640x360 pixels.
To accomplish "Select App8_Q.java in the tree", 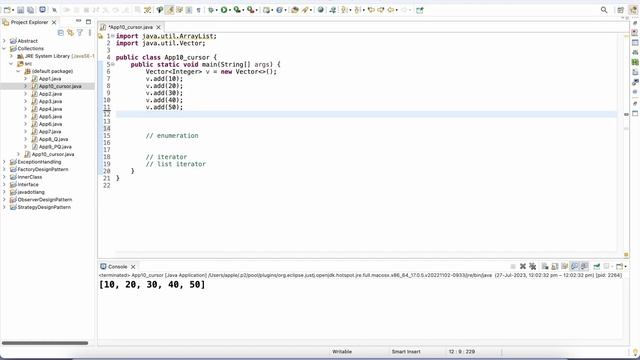I will [53, 139].
